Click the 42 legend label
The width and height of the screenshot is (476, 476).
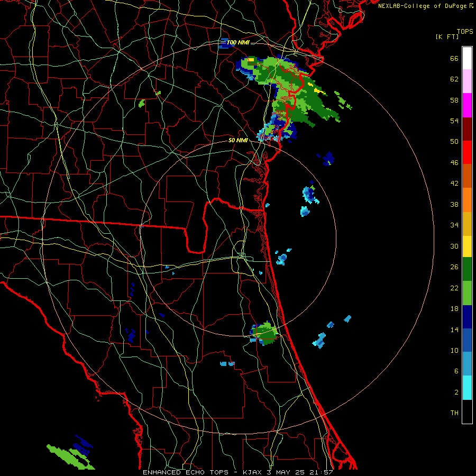(x=454, y=184)
